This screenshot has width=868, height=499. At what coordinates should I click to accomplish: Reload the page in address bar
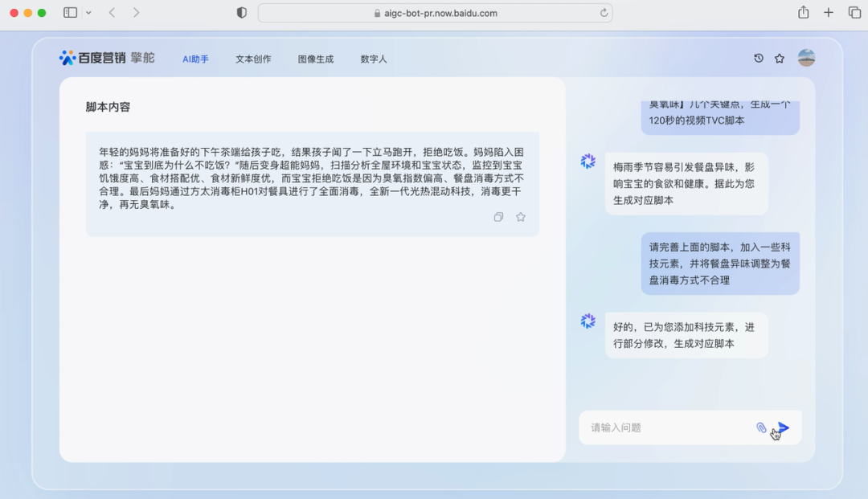click(604, 13)
